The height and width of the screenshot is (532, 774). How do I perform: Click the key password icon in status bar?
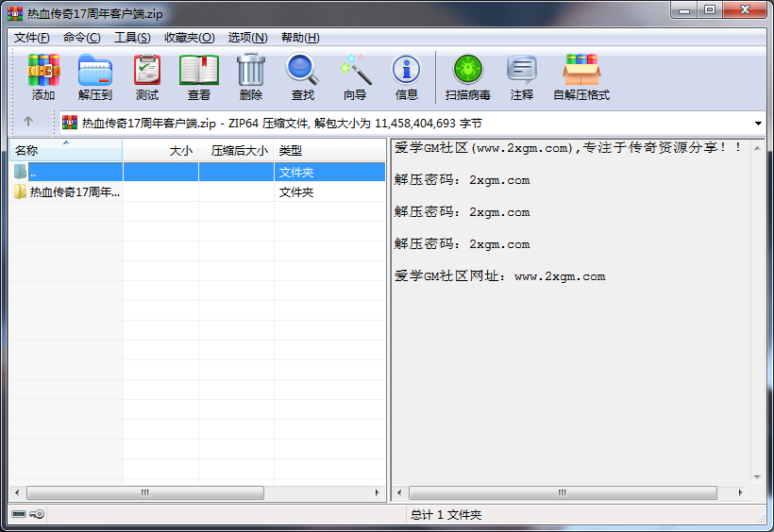click(x=37, y=514)
